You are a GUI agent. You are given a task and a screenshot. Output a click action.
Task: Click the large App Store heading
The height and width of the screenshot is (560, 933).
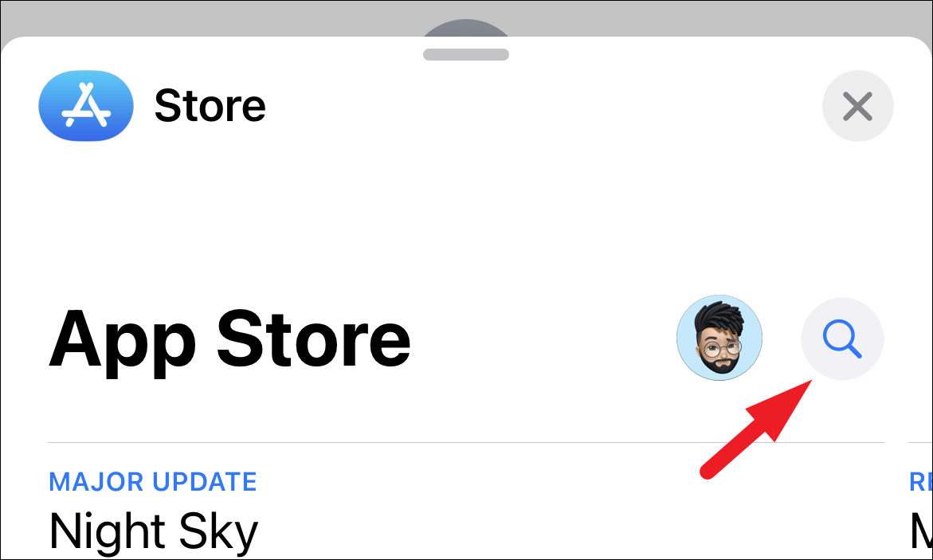(x=229, y=342)
